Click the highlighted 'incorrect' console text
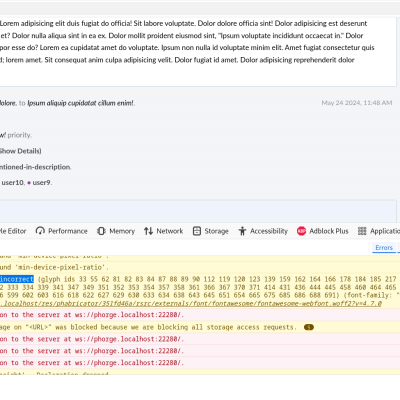Image resolution: width=400 pixels, height=400 pixels. [x=17, y=279]
